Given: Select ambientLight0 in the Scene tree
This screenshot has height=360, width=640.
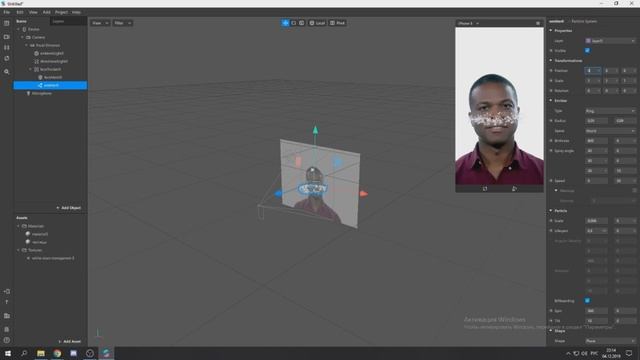Looking at the screenshot, I should coord(52,53).
